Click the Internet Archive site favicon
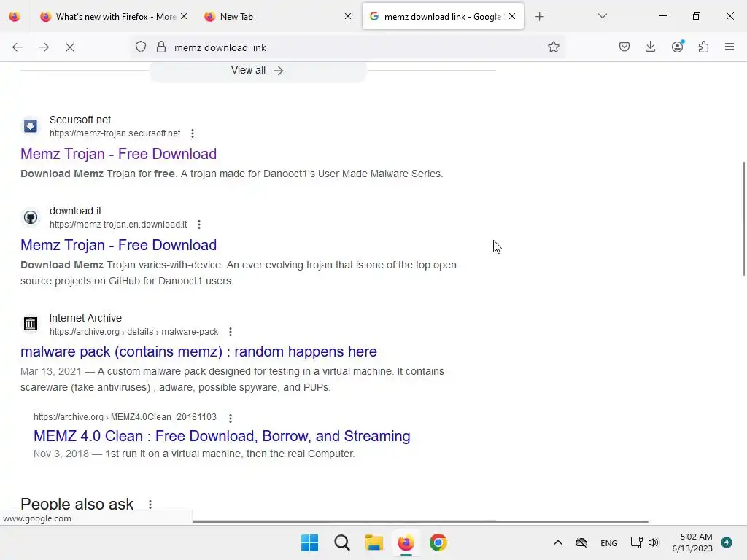Screen dimensions: 747x560 coord(31,324)
